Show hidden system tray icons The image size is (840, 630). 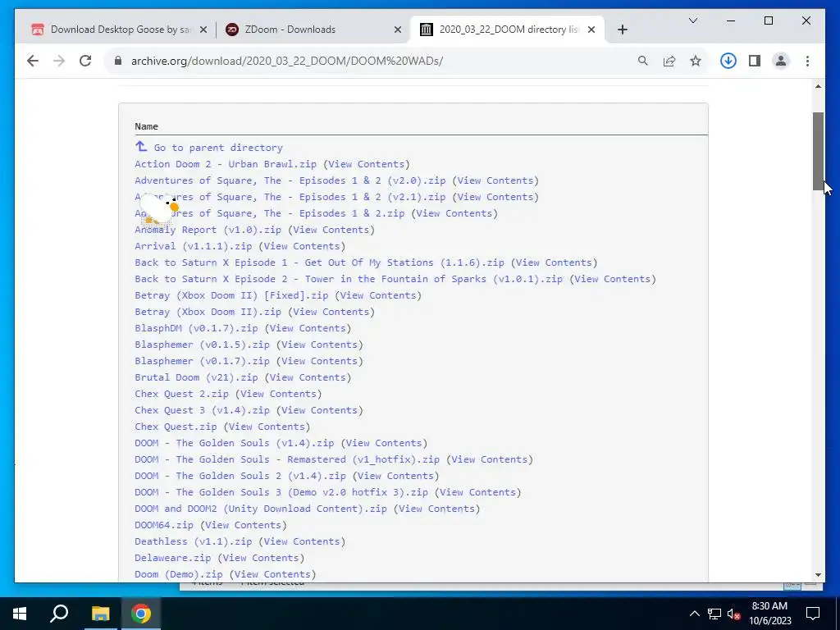click(x=694, y=614)
